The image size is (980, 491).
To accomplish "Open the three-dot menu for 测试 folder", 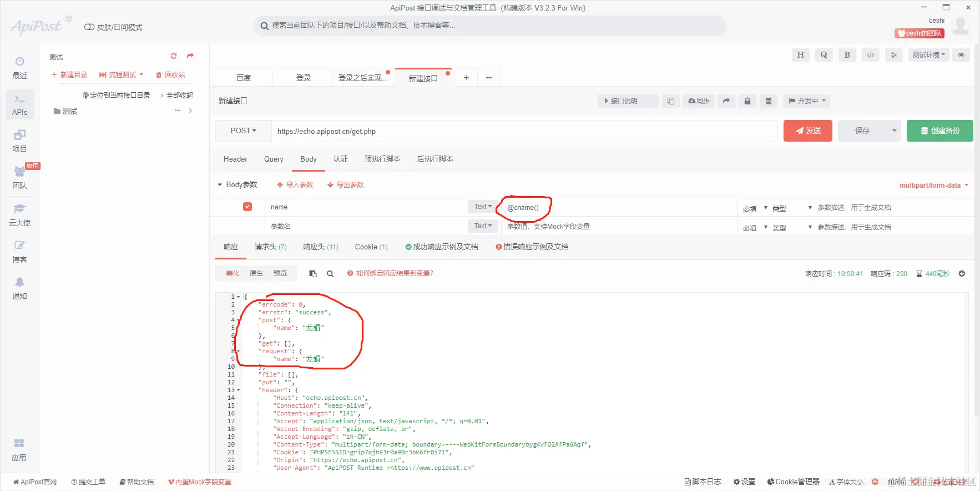I will point(178,111).
